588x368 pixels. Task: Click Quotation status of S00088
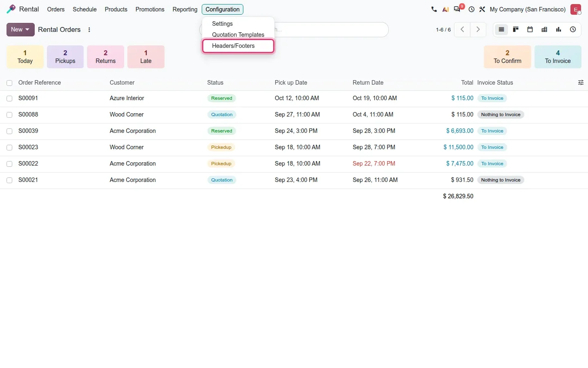point(222,115)
